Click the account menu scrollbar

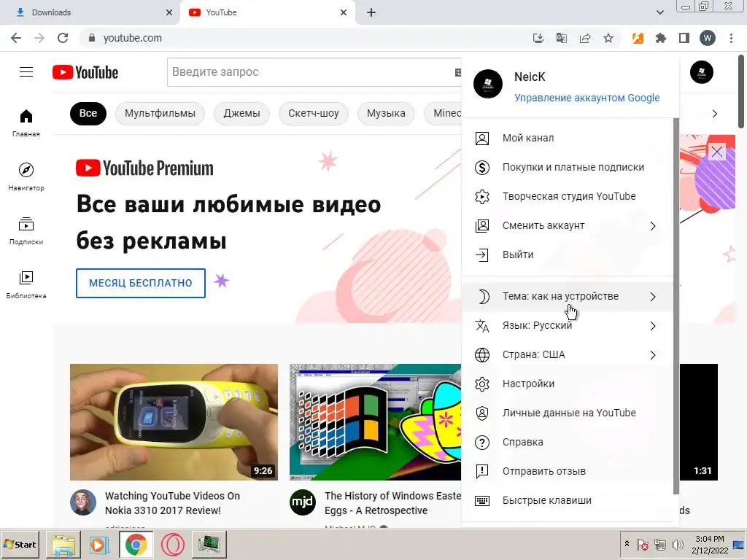pyautogui.click(x=676, y=305)
